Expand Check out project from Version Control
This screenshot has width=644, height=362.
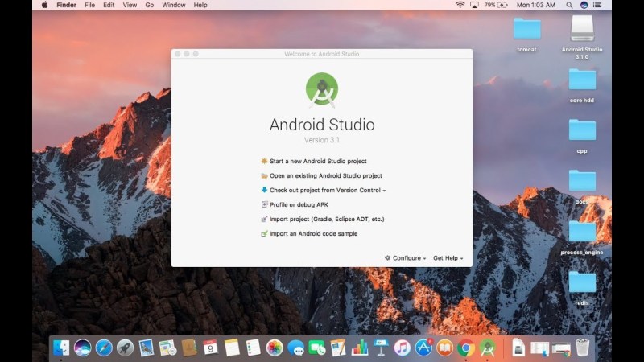[327, 190]
